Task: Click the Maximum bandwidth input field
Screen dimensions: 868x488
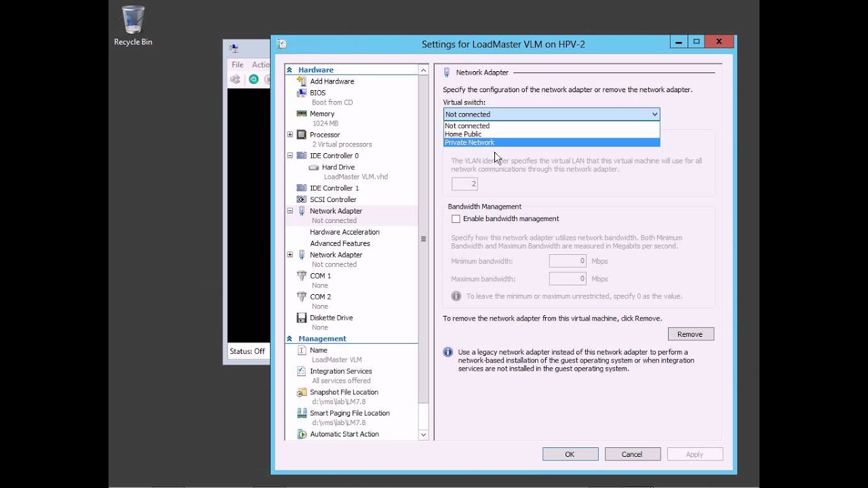Action: (568, 279)
